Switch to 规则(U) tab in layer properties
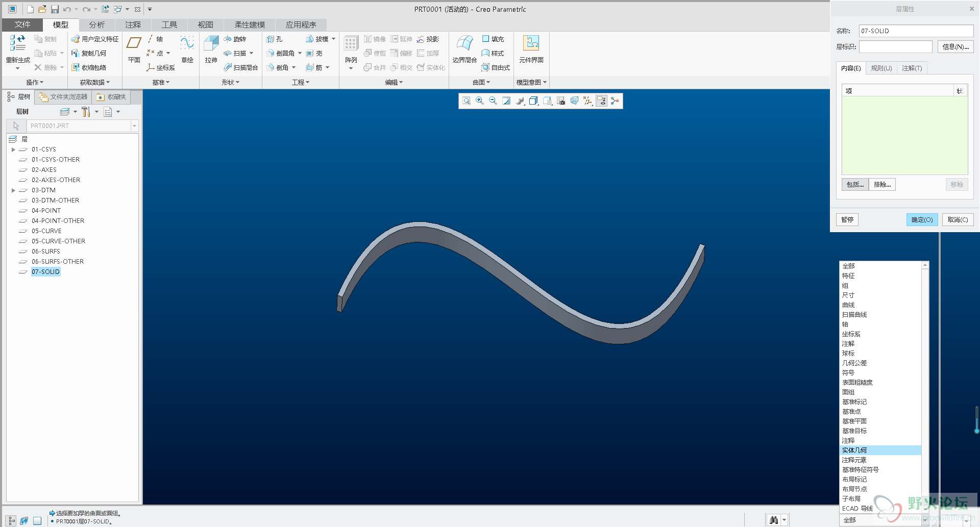This screenshot has width=980, height=527. pyautogui.click(x=881, y=68)
